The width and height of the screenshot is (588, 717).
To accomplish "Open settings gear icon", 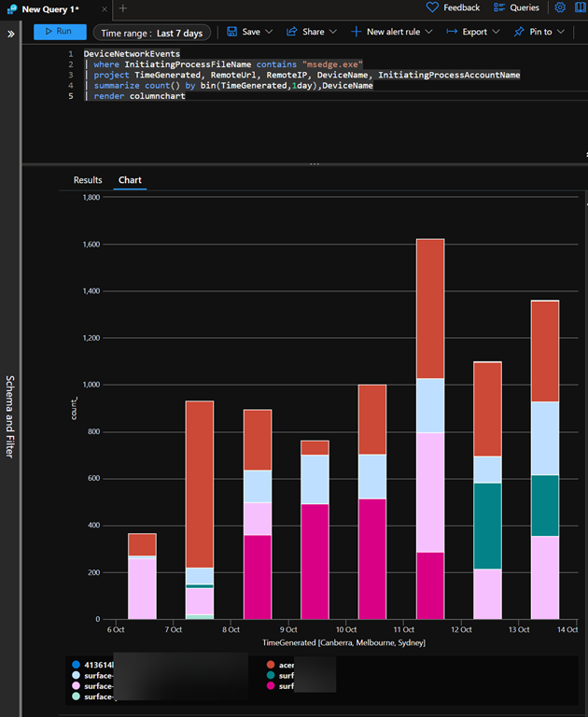I will point(560,7).
